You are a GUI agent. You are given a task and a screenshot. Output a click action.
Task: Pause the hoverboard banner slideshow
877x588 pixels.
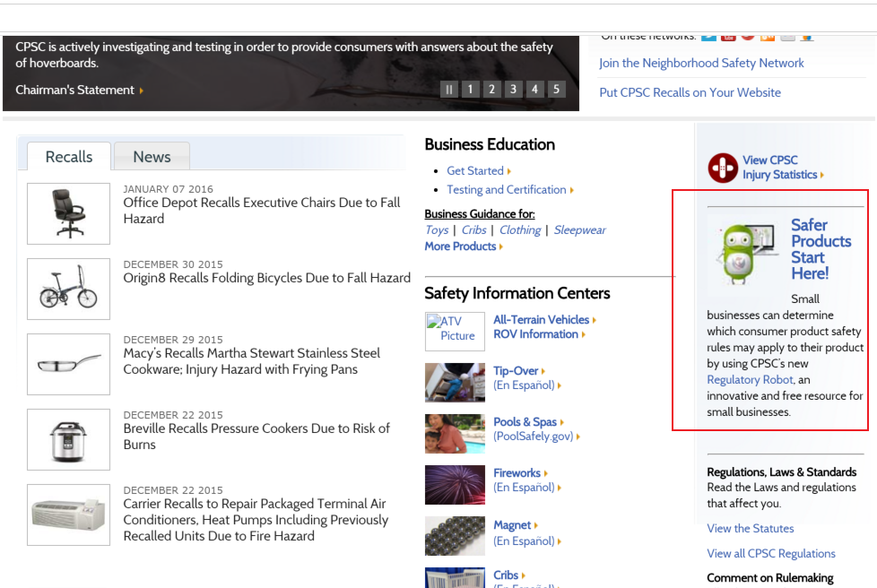pos(448,89)
